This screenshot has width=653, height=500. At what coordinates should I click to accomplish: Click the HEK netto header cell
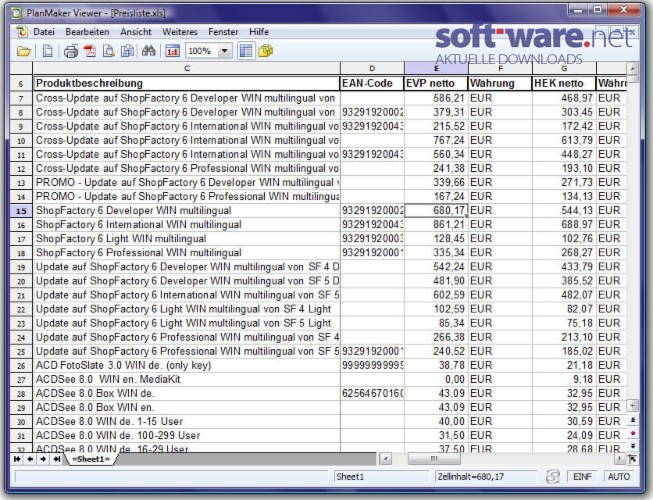point(564,83)
